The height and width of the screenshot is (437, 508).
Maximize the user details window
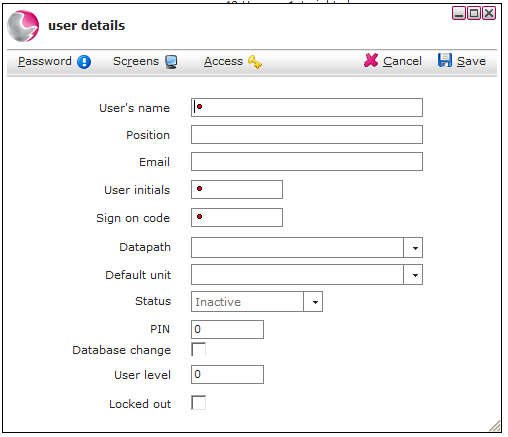point(474,13)
